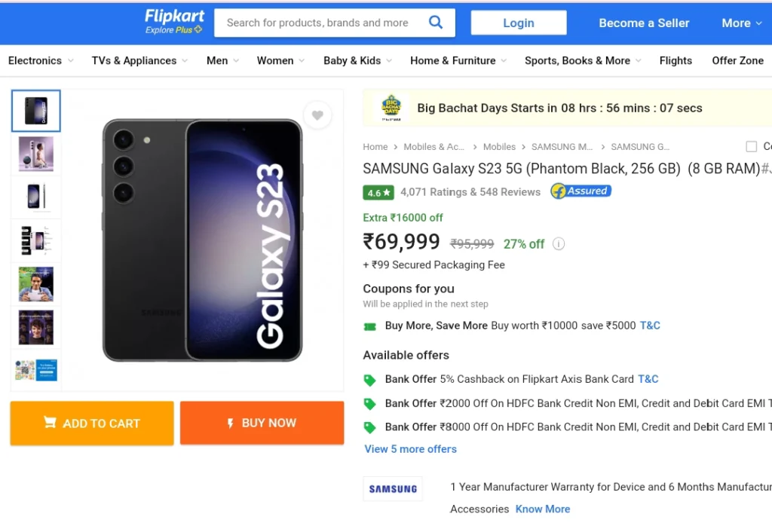This screenshot has width=772, height=532.
Task: Expand the TVs & Appliances menu
Action: pos(139,60)
